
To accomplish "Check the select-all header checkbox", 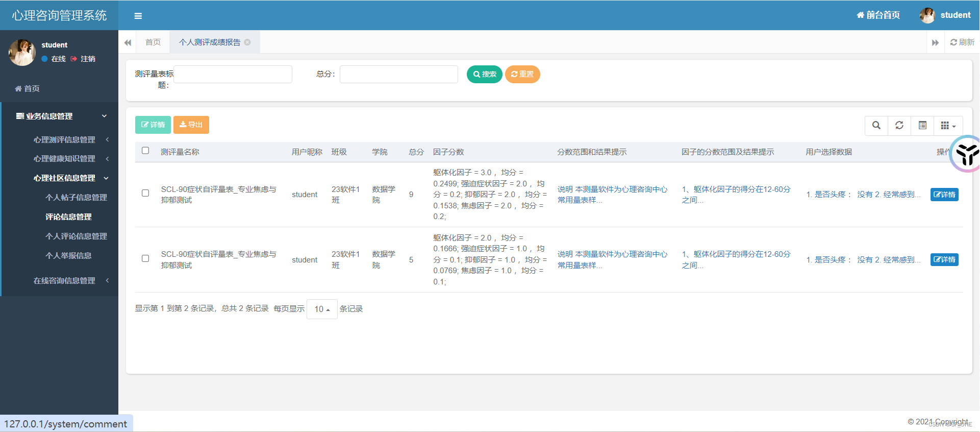I will [x=145, y=151].
